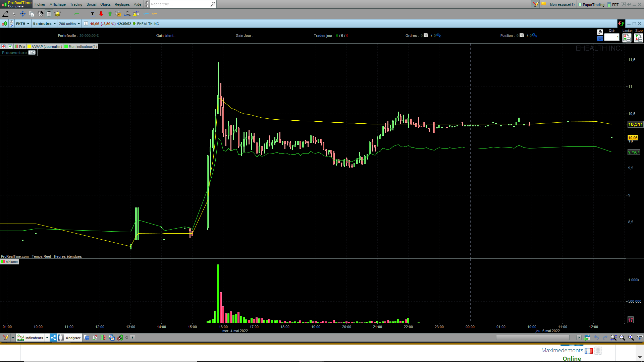Screen dimensions: 644x362
Task: Toggle the PaperTrading mode checkbox
Action: tap(580, 4)
